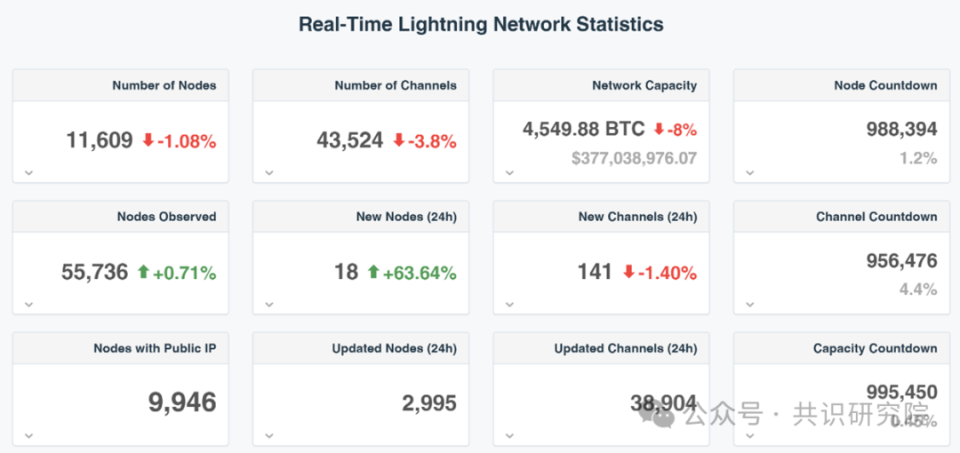Open the Node Countdown card chevron
The width and height of the screenshot is (960, 453).
[x=750, y=172]
